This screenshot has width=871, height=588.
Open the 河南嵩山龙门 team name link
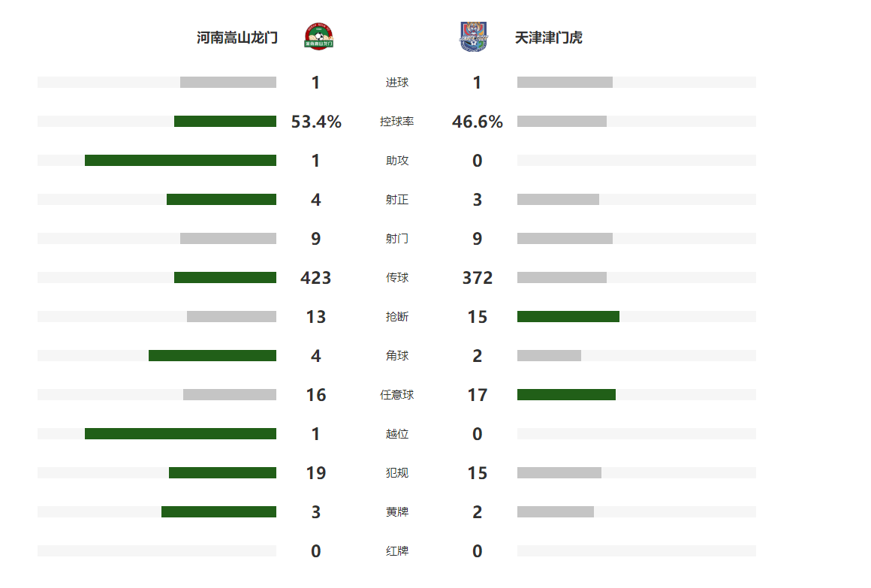[x=237, y=38]
